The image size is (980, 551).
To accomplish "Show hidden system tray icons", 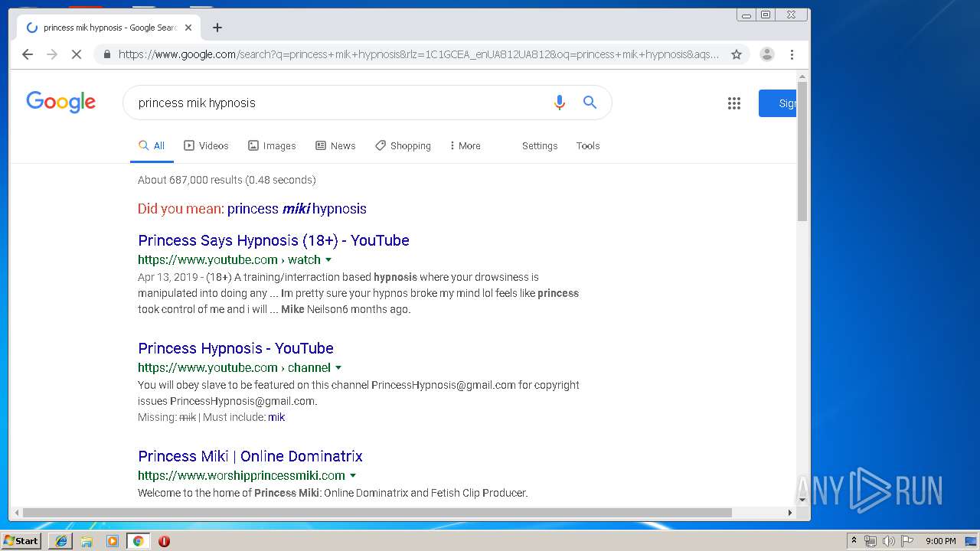I will click(854, 541).
